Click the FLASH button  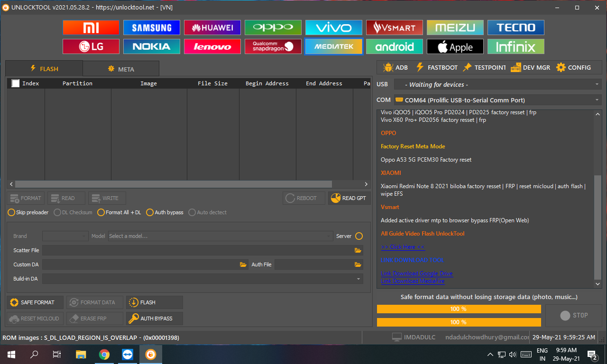coord(155,302)
